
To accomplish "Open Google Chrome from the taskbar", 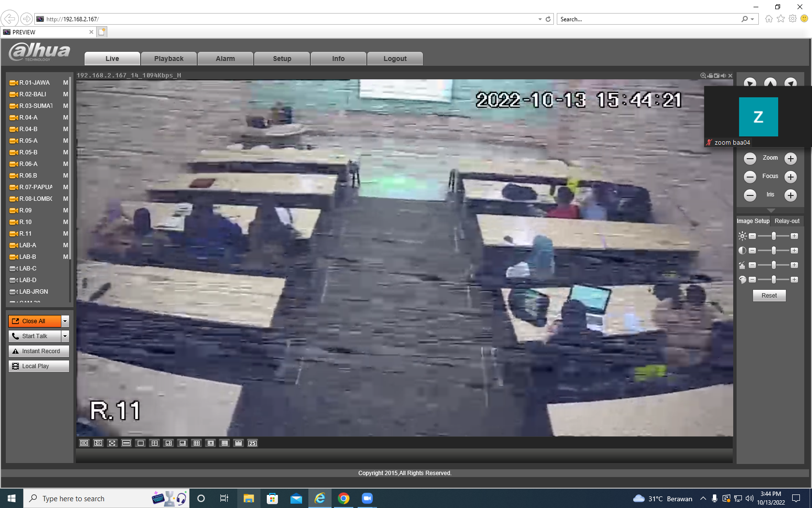I will click(x=344, y=498).
